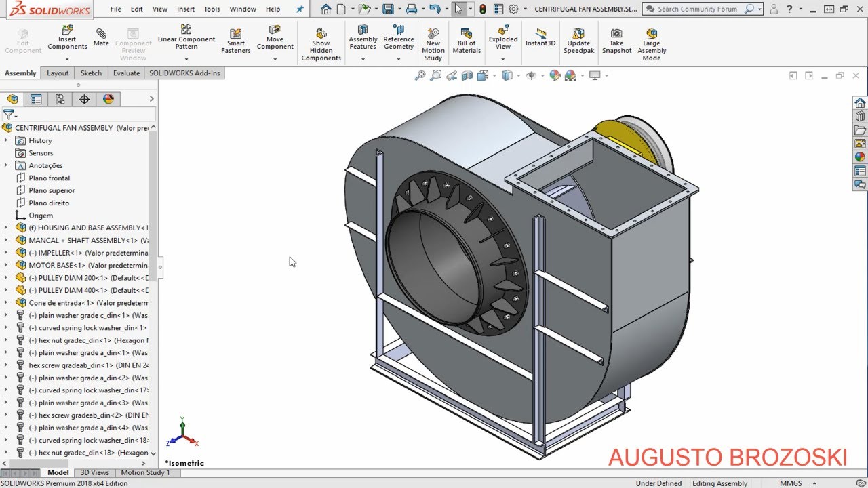Expand MANCAL + SHAFT ASSEMBLY node

pos(6,240)
